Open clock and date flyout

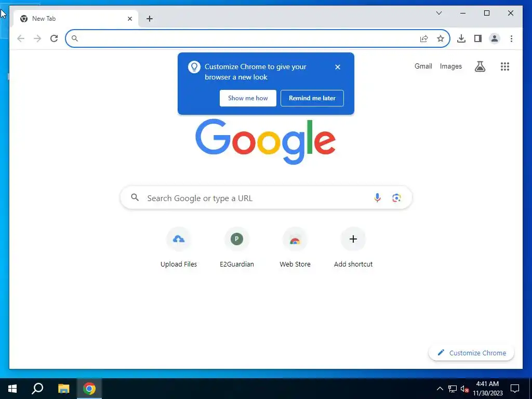tap(487, 389)
